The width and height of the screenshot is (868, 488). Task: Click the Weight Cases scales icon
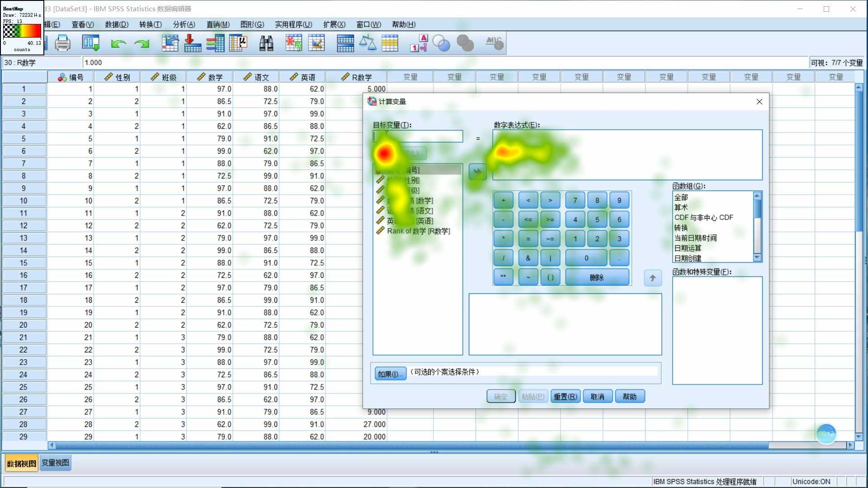pyautogui.click(x=368, y=43)
